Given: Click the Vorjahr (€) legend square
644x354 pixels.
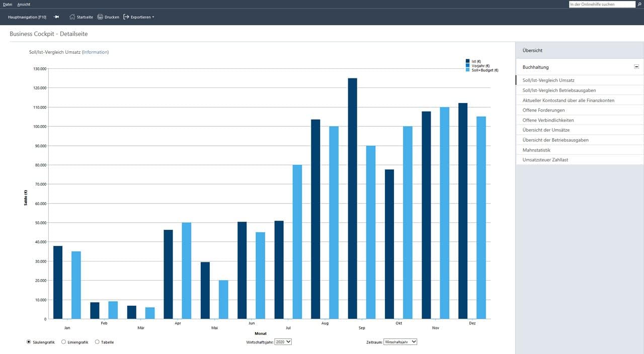Looking at the screenshot, I should 467,65.
